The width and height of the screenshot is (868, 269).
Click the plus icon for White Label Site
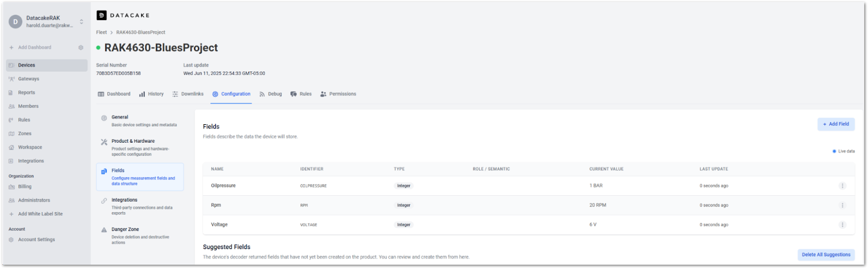tap(11, 214)
